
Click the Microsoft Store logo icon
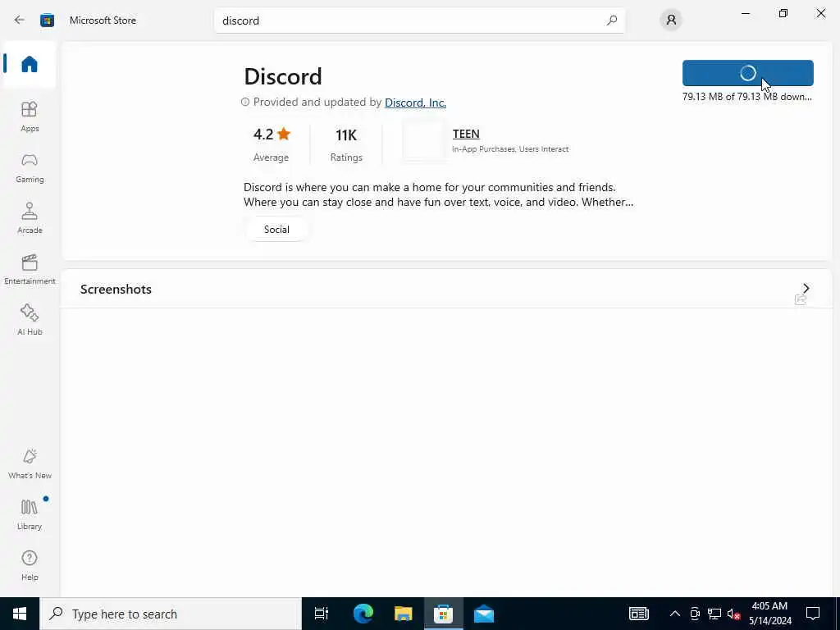click(x=47, y=21)
